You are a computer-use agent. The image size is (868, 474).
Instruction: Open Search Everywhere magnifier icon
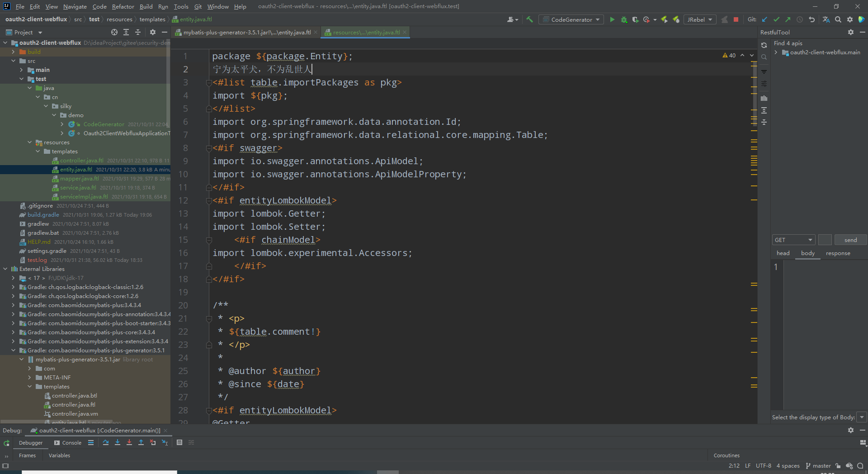pyautogui.click(x=838, y=19)
